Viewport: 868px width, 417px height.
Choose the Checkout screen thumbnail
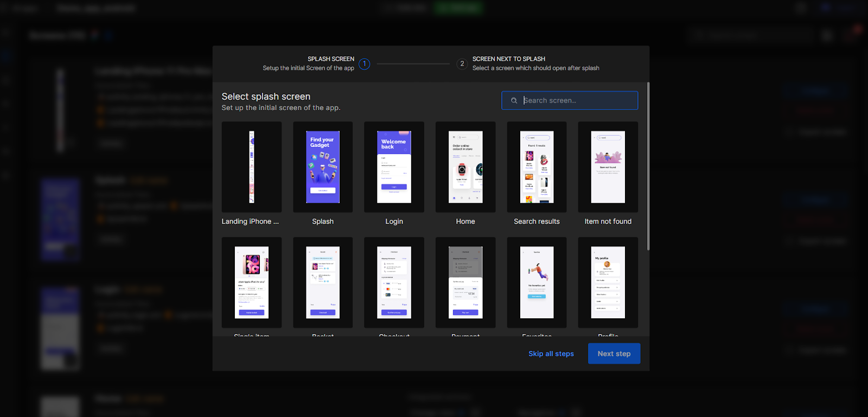coord(394,283)
